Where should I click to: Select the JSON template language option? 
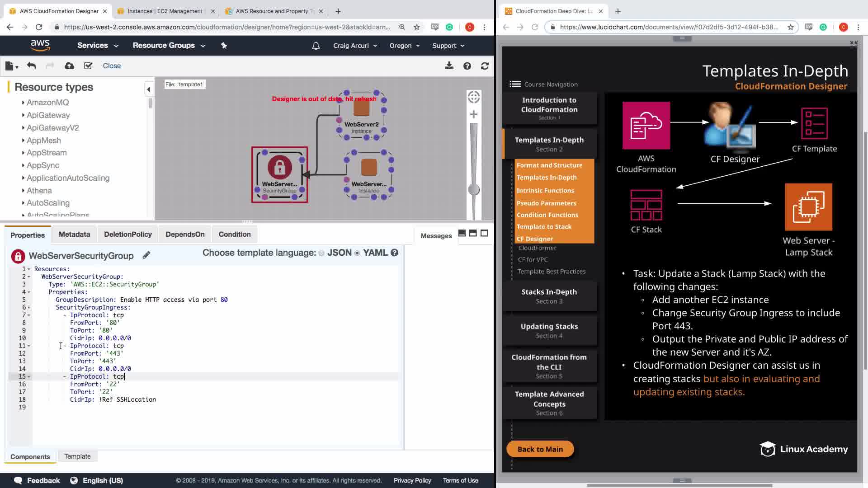[x=321, y=253]
